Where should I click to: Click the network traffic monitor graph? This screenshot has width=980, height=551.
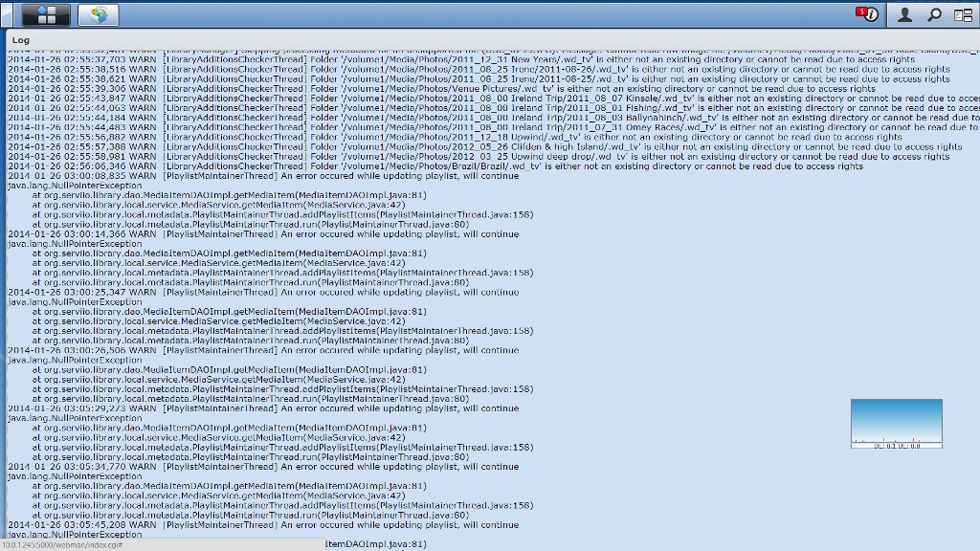(x=895, y=422)
